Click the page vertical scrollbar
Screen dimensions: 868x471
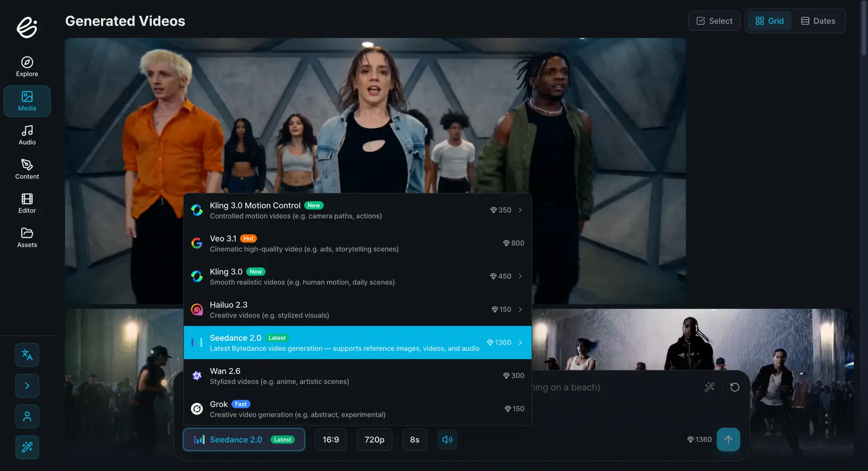click(864, 27)
